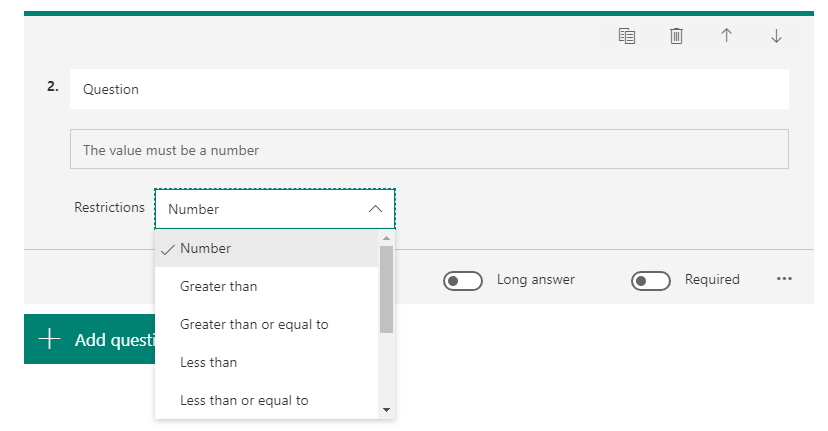Click the Restrictions label text

tap(109, 208)
